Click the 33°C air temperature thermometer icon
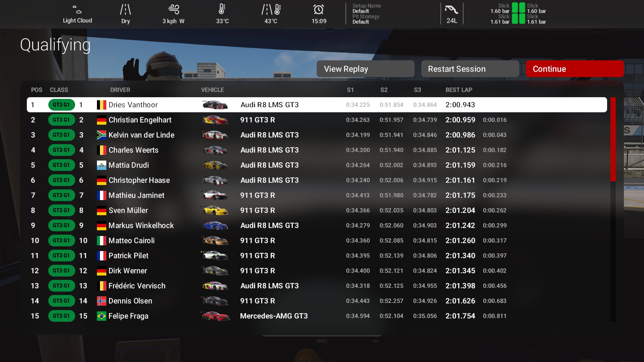Screen dimensions: 644x362 coord(222,9)
